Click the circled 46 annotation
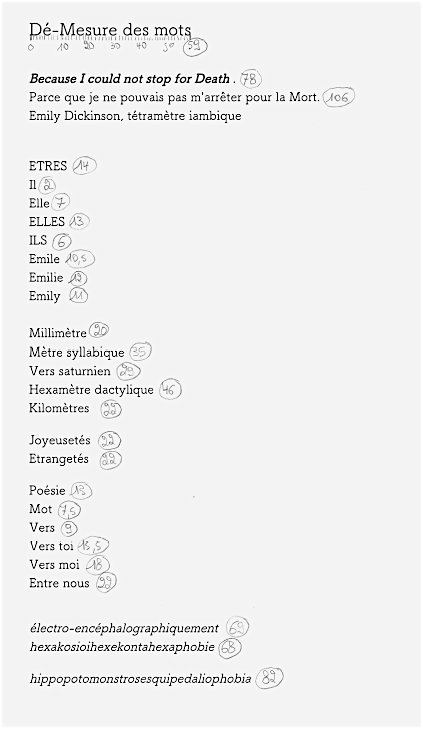Screen dimensions: 423x729 tap(170, 390)
